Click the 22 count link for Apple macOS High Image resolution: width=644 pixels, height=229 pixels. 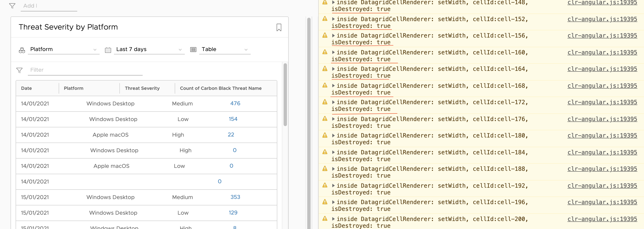tap(231, 135)
